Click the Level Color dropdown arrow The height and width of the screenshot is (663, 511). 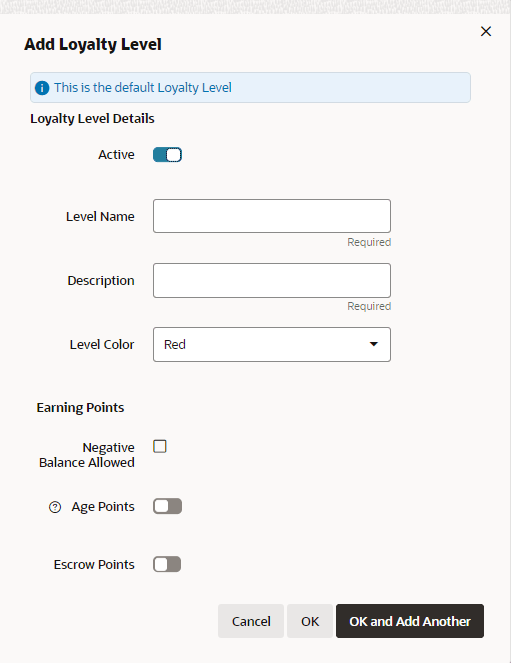pyautogui.click(x=374, y=344)
